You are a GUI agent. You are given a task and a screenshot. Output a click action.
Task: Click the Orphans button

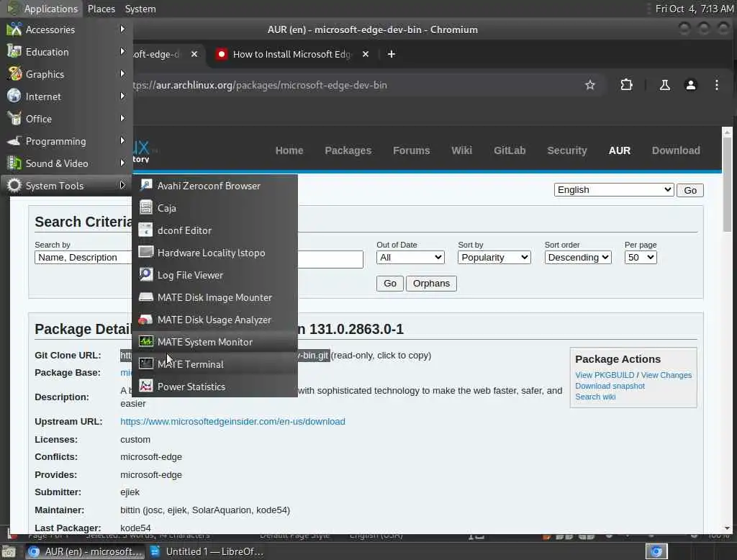coord(431,284)
